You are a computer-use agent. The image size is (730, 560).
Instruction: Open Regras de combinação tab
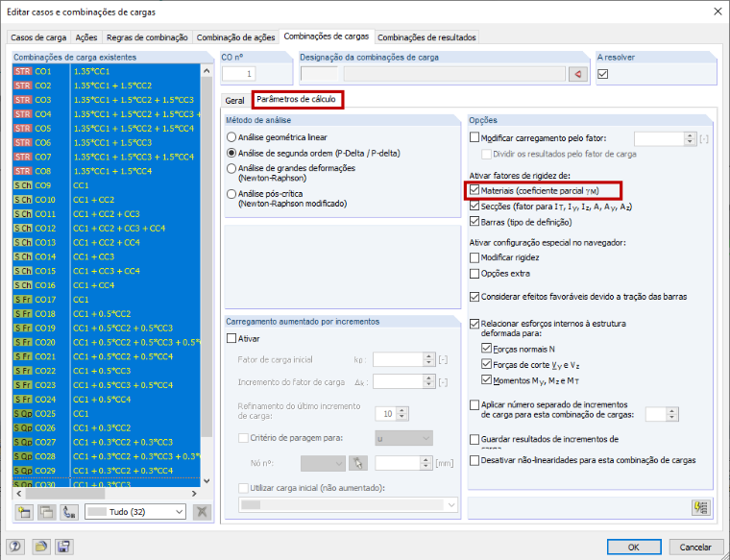[147, 37]
